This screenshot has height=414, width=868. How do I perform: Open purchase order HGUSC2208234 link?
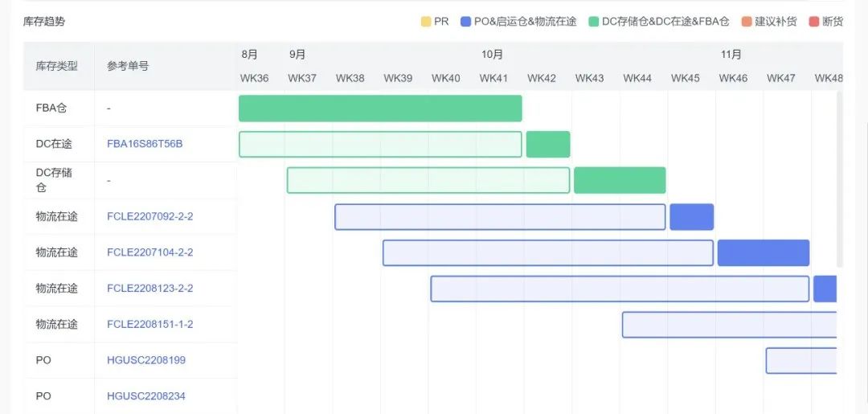[146, 396]
